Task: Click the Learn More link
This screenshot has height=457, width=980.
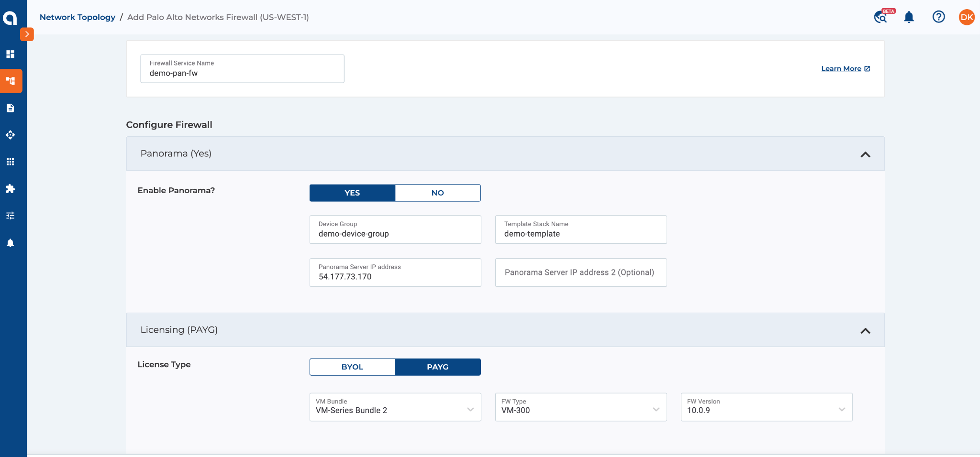Action: (846, 69)
